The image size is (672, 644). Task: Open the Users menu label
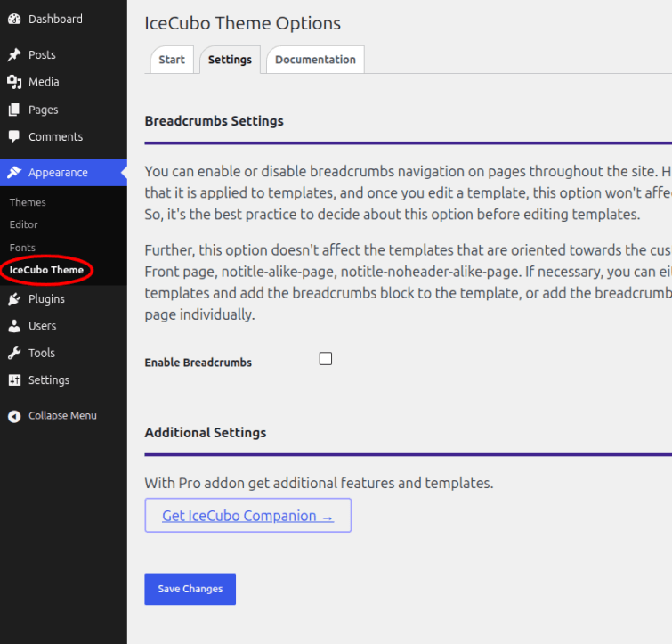[x=43, y=326]
